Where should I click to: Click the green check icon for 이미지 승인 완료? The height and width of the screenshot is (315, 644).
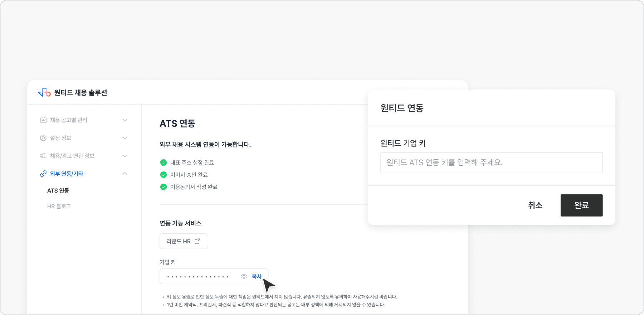(x=164, y=175)
